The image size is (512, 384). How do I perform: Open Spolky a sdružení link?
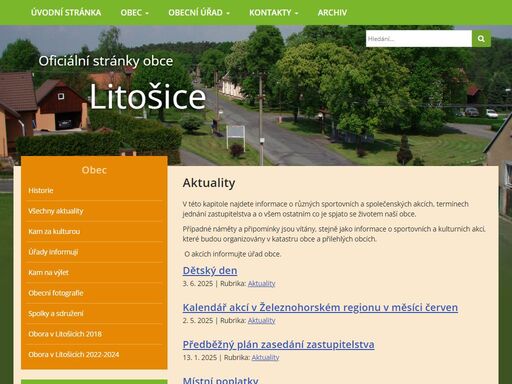(x=56, y=313)
